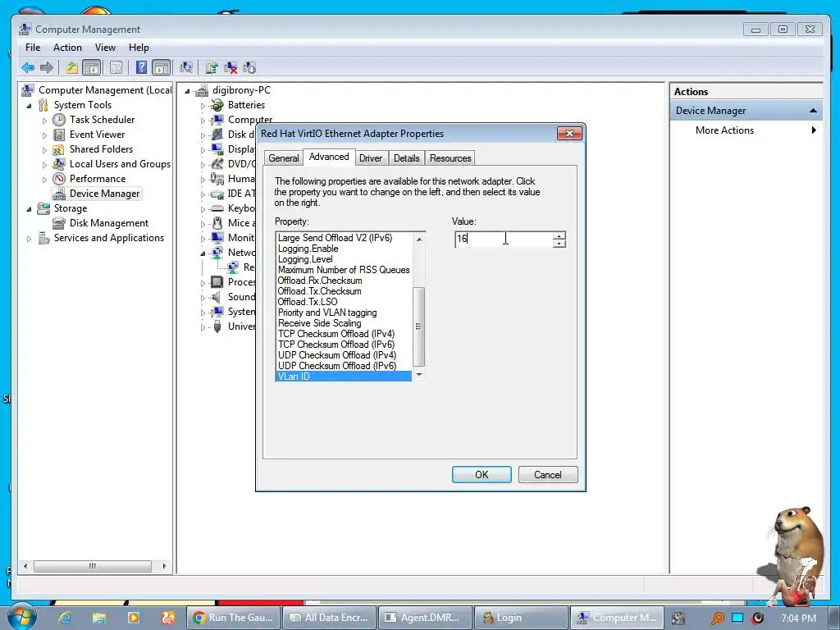The width and height of the screenshot is (840, 630).
Task: Click the Task Scheduler clock icon
Action: tap(59, 120)
